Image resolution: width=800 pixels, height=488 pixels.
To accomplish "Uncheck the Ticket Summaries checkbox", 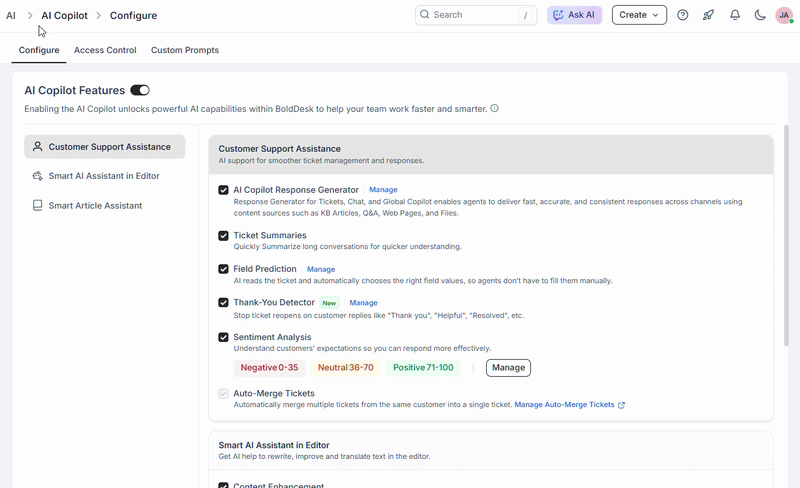I will click(x=223, y=235).
